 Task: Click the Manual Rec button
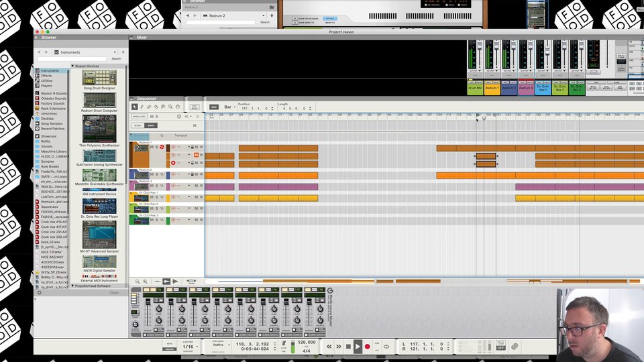(x=139, y=117)
